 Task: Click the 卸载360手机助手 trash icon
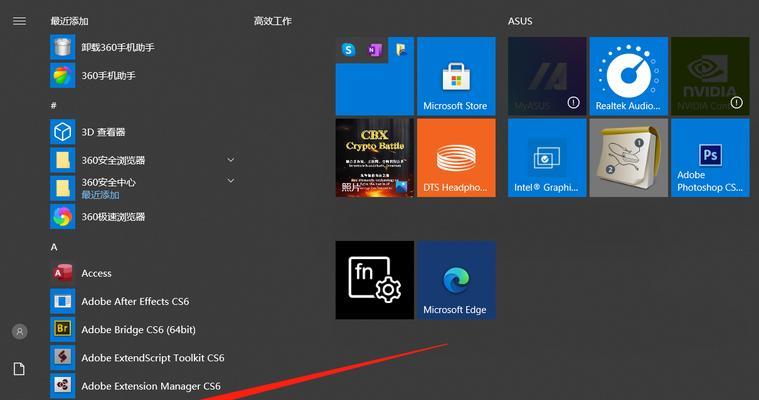point(62,47)
